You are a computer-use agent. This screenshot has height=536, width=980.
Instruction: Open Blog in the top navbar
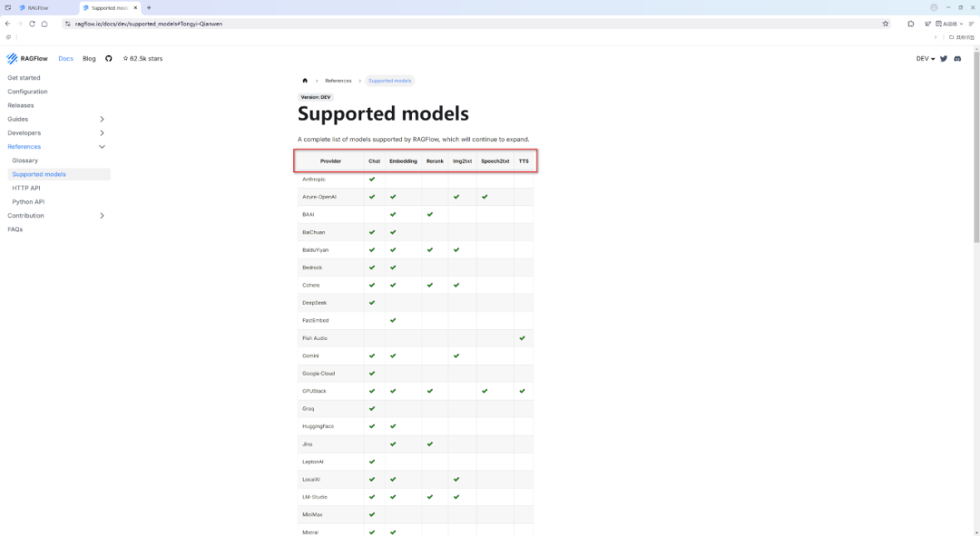pyautogui.click(x=89, y=59)
